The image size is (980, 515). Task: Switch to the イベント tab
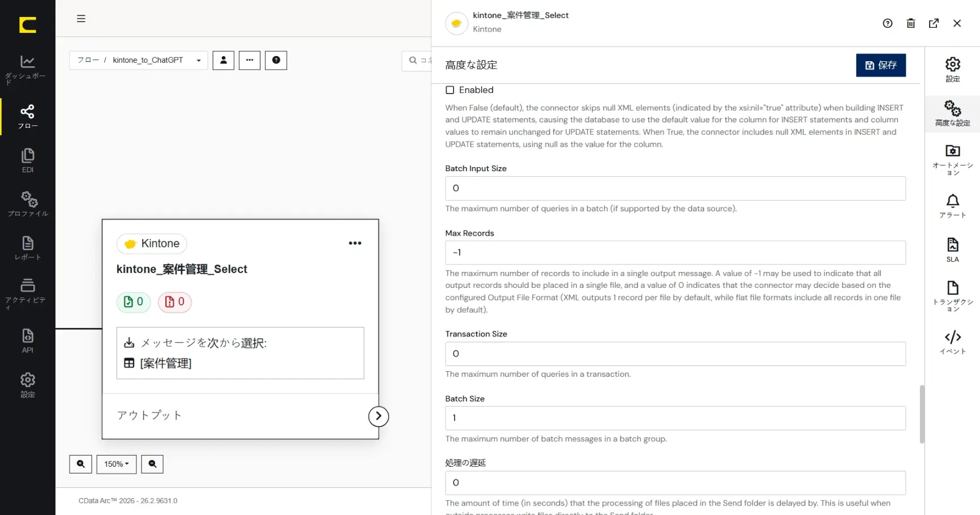pos(953,343)
